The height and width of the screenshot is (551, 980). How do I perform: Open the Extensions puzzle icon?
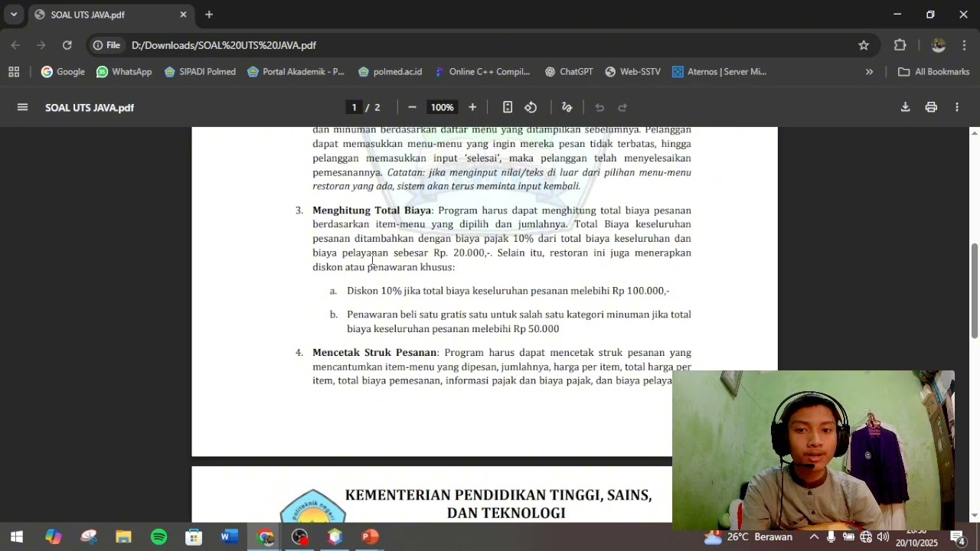point(900,45)
